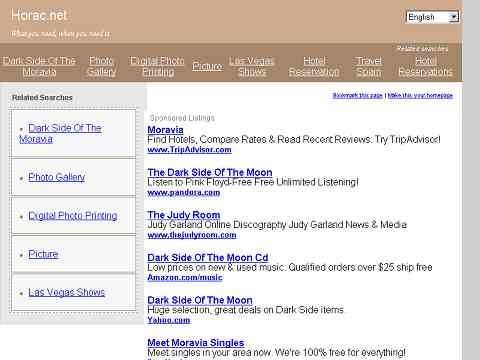Image resolution: width=480 pixels, height=360 pixels.
Task: Open Meet Moravia Singles listing
Action: click(196, 343)
